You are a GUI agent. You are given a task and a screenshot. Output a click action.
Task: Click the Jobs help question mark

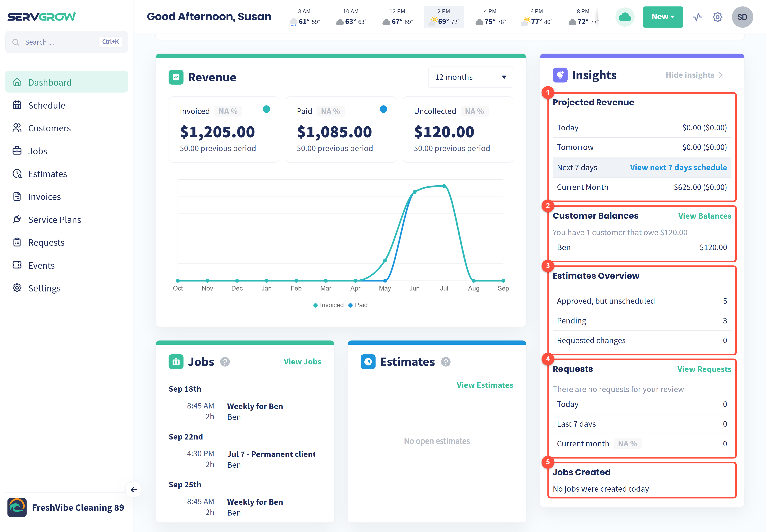pyautogui.click(x=225, y=362)
